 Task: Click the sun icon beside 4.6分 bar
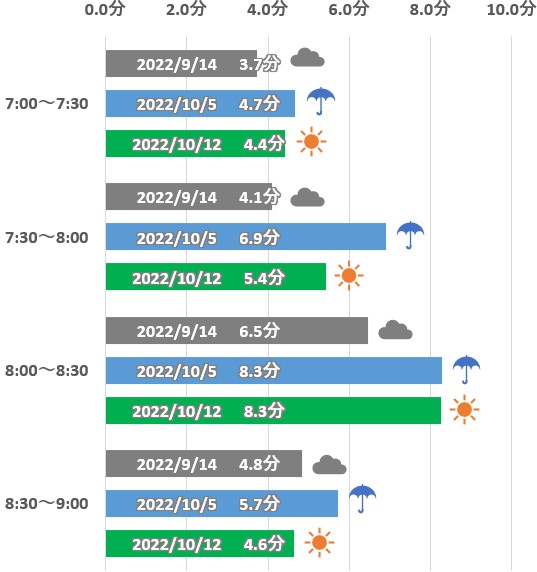[319, 542]
